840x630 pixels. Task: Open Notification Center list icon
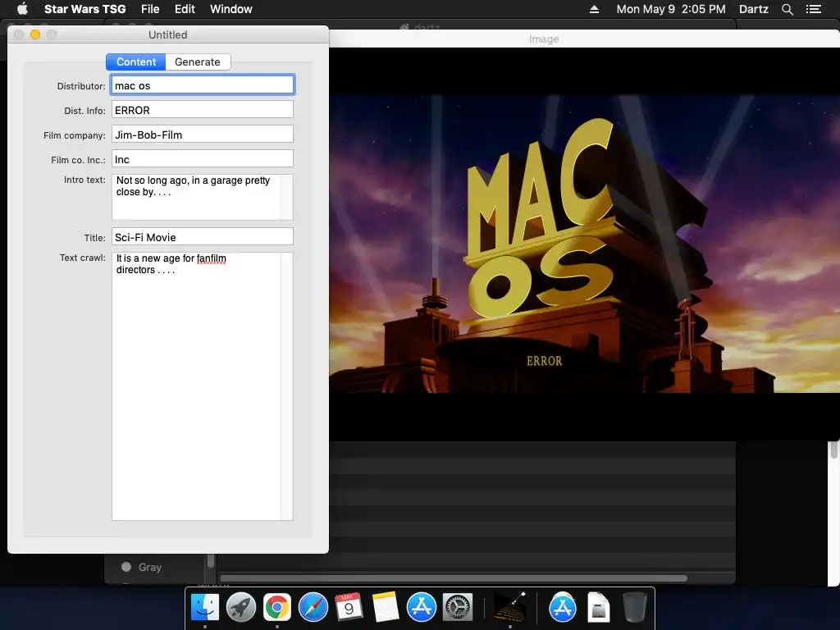tap(814, 9)
